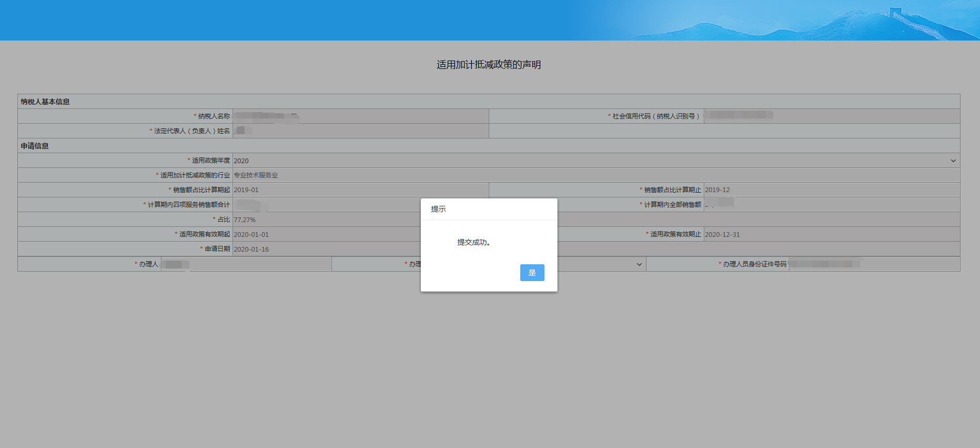Click the 社会信用代码 input field
980x448 pixels.
click(x=831, y=116)
